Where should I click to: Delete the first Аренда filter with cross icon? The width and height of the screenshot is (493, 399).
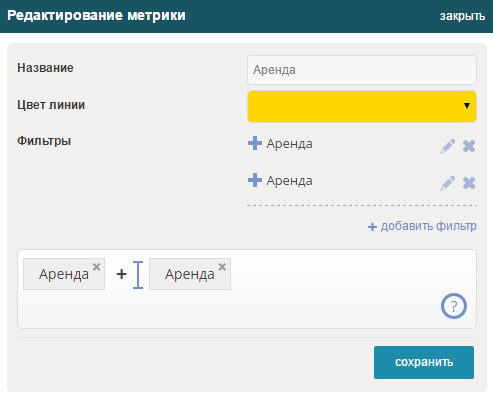[x=469, y=146]
